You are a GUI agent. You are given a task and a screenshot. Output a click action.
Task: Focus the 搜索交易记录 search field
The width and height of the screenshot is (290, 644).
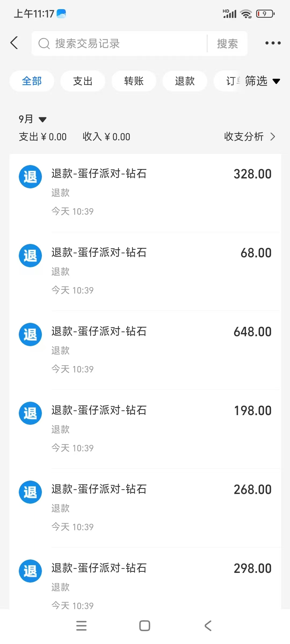119,43
